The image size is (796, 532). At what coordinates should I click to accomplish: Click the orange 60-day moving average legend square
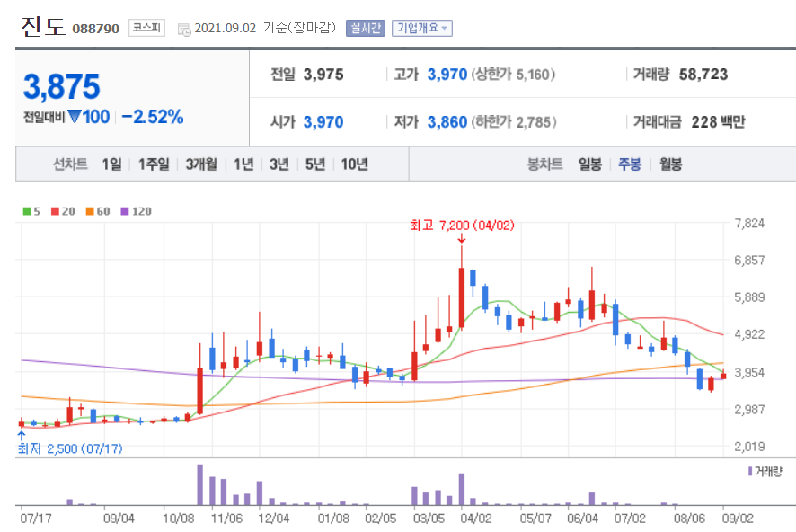tap(90, 212)
